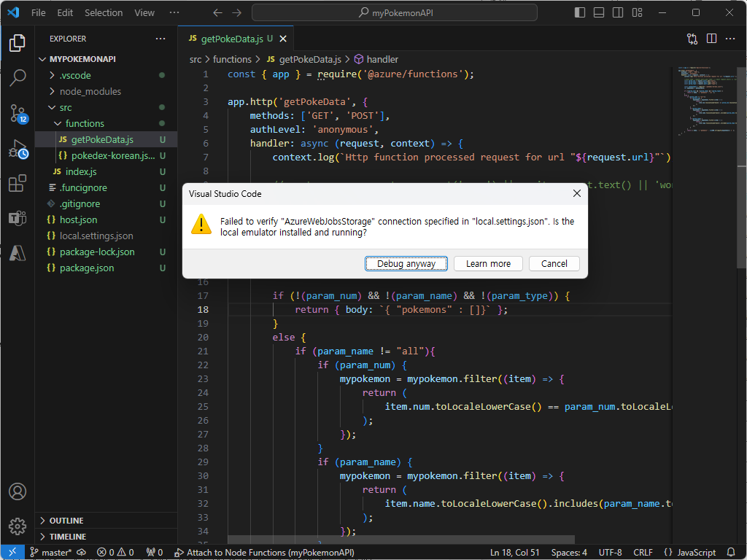Click the myPokemonAPI command center search box
The height and width of the screenshot is (560, 747).
(395, 13)
